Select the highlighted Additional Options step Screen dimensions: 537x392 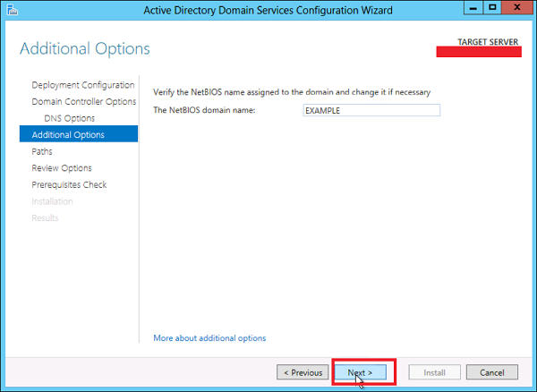68,135
